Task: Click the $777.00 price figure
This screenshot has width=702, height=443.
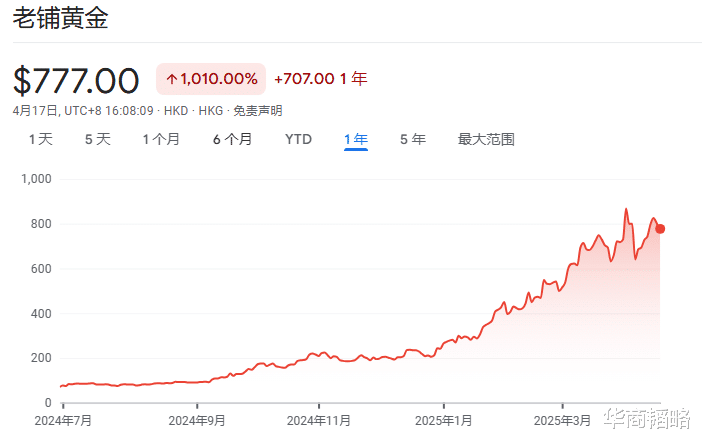Action: (76, 80)
